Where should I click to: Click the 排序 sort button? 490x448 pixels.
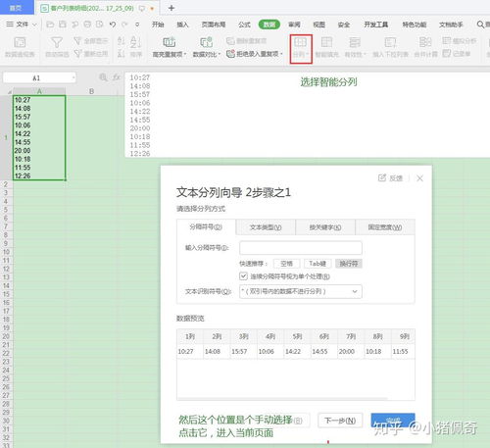pos(135,47)
